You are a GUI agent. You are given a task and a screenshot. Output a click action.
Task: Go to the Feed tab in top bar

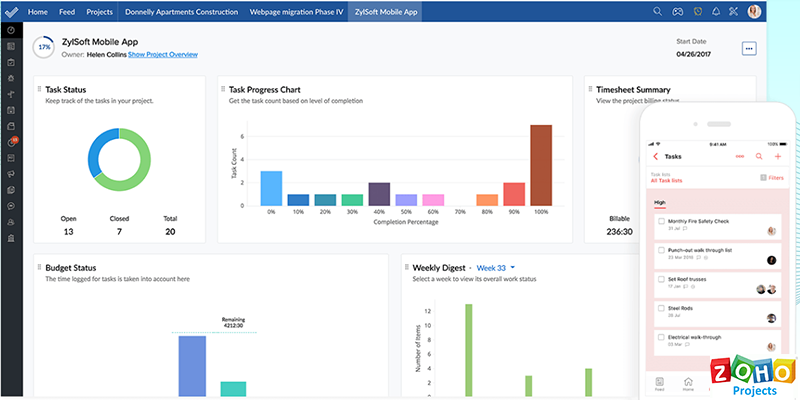click(67, 12)
